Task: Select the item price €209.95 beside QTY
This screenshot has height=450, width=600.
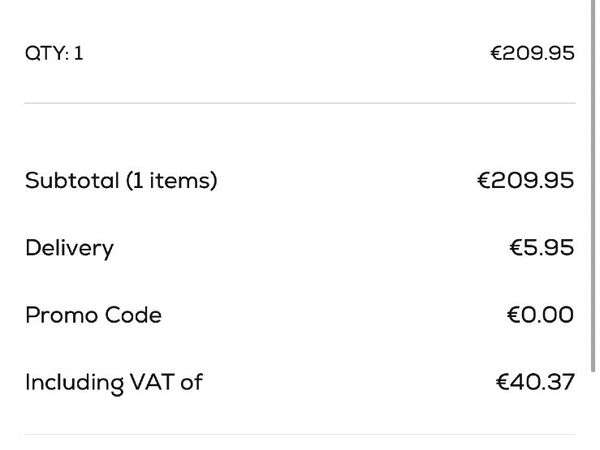Action: [532, 53]
